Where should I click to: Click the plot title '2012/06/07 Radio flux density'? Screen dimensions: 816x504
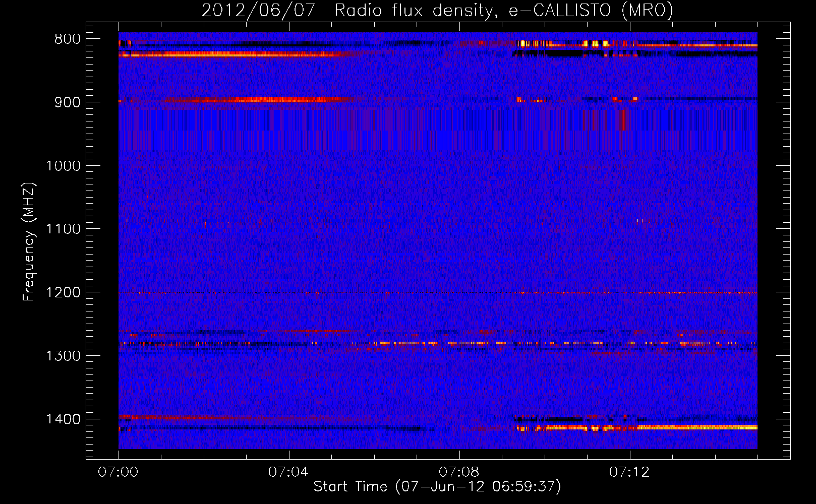(x=437, y=10)
